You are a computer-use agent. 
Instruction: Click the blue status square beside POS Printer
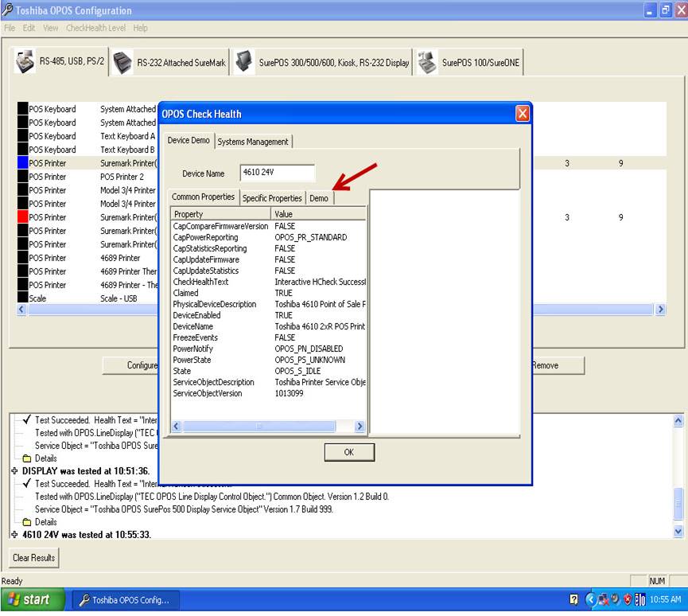pyautogui.click(x=22, y=163)
